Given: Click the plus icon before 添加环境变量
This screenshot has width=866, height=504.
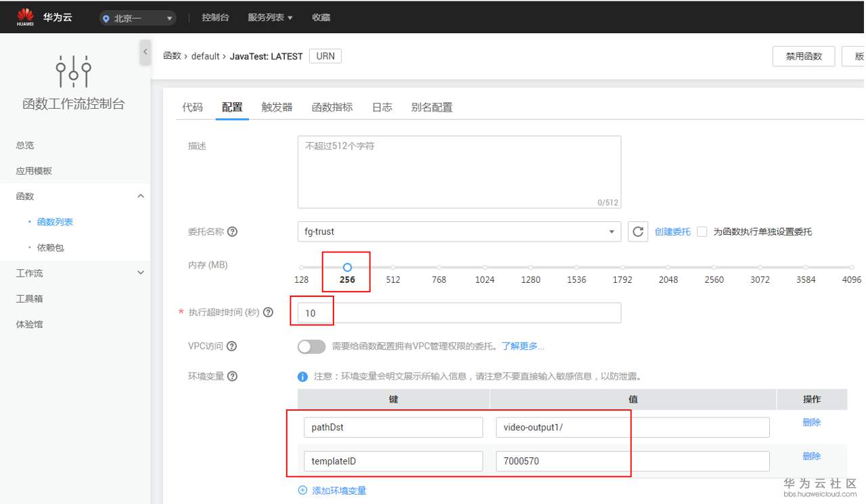Looking at the screenshot, I should [302, 490].
